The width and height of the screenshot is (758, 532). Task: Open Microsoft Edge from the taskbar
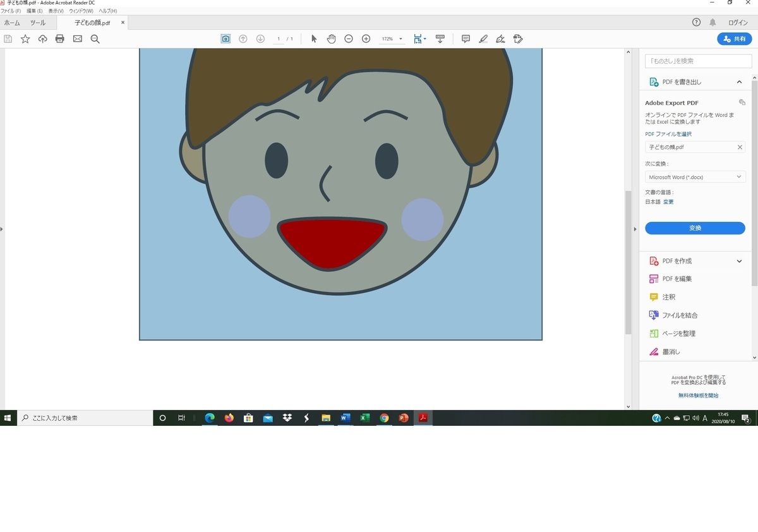pyautogui.click(x=210, y=418)
